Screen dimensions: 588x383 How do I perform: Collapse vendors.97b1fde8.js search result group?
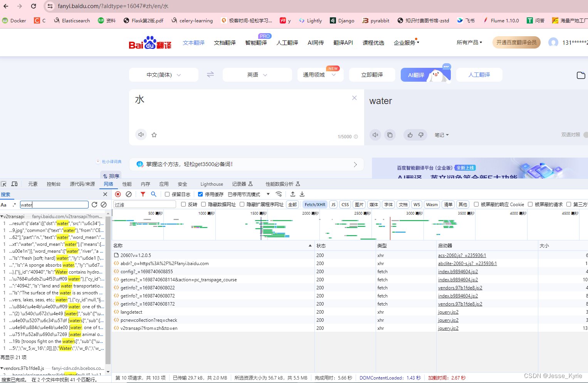[x=2, y=368]
